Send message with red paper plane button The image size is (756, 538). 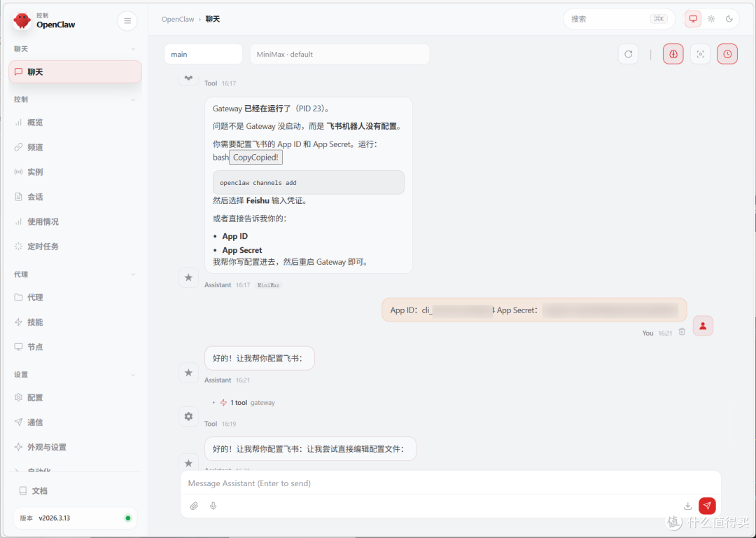pyautogui.click(x=707, y=506)
